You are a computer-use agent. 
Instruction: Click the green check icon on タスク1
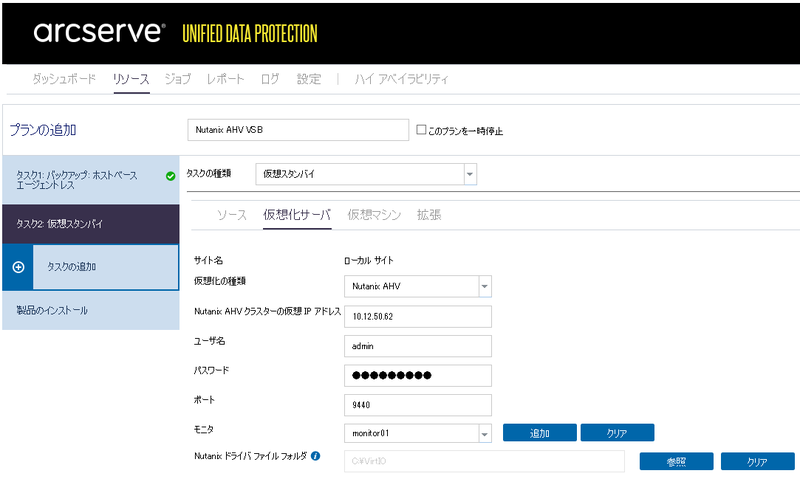[170, 176]
